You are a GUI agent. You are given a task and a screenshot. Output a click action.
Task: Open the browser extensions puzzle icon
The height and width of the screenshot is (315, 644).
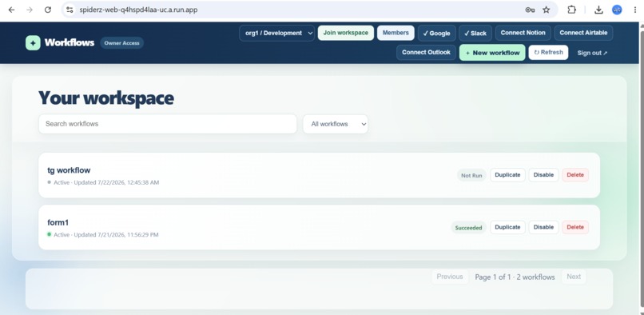click(x=572, y=10)
